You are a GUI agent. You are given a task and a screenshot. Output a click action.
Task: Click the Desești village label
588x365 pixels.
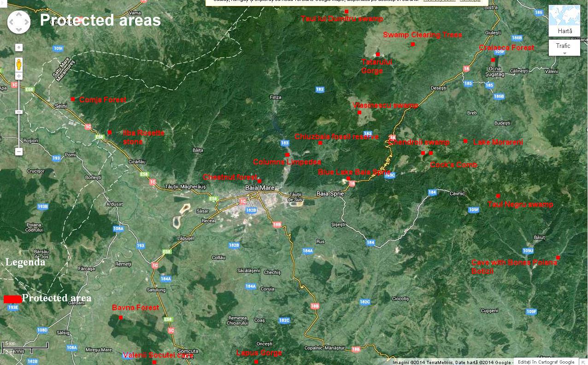(438, 88)
